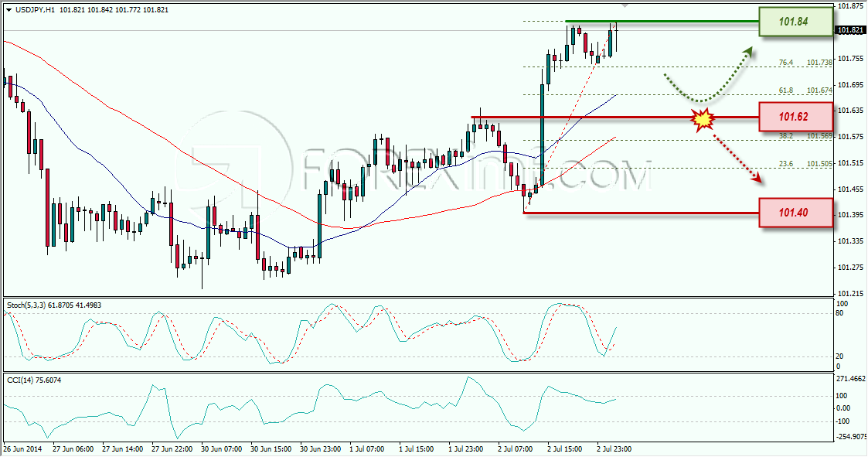Click the 30 Jun 15:00 time label
The height and width of the screenshot is (457, 868).
pyautogui.click(x=271, y=448)
